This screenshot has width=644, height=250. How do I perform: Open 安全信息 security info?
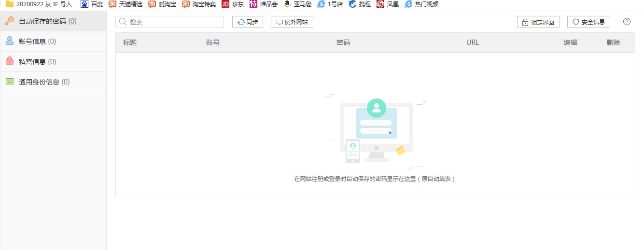point(588,22)
